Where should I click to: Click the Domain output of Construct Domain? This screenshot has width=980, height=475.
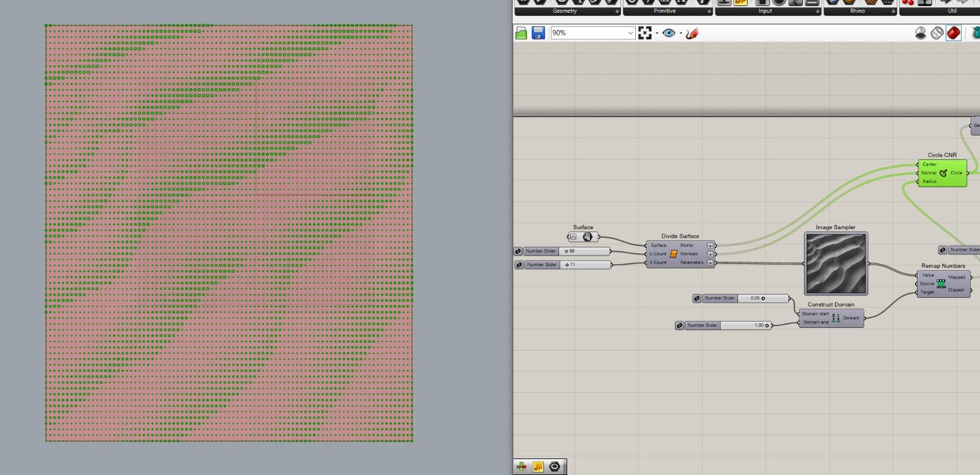point(851,318)
